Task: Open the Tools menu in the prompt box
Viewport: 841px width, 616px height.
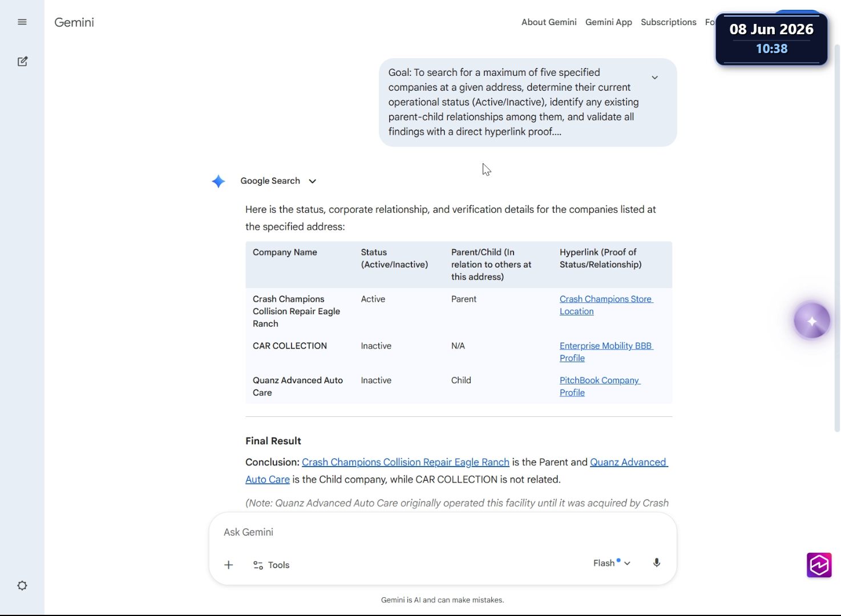Action: point(271,565)
